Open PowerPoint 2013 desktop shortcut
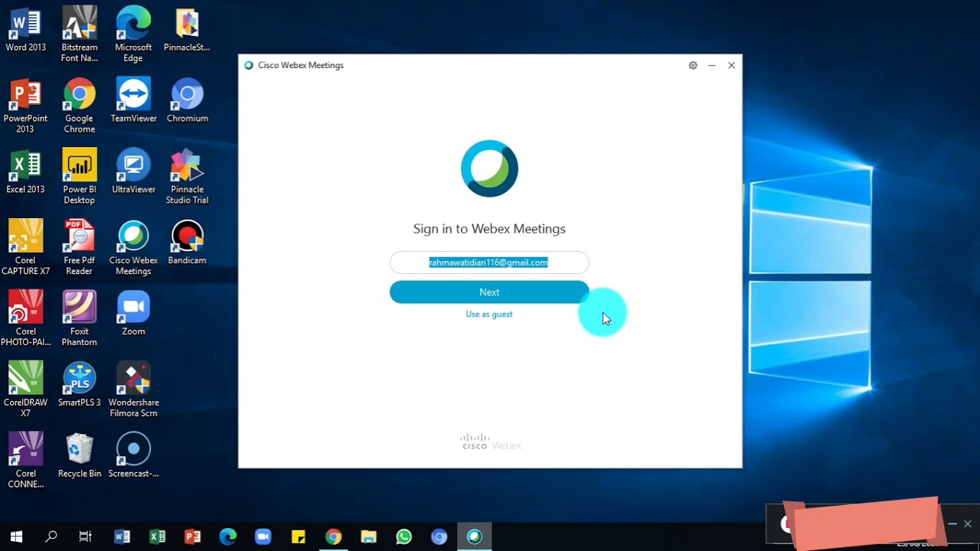Viewport: 980px width, 551px height. pos(25,106)
